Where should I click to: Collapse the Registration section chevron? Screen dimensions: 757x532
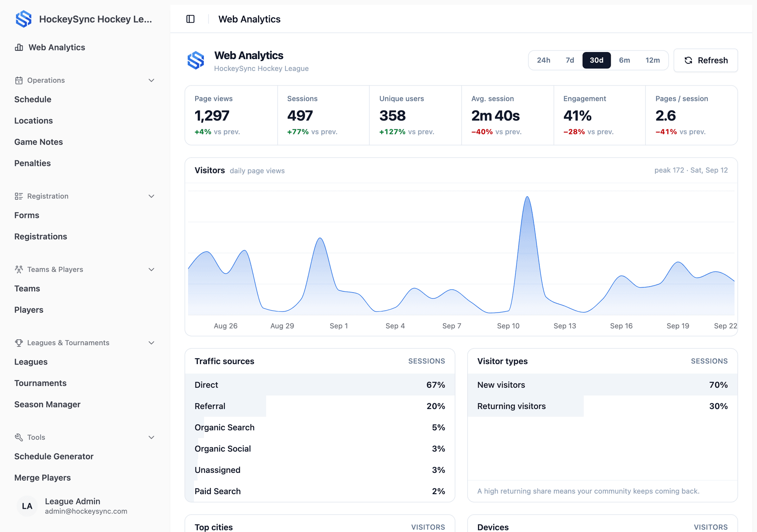click(151, 196)
